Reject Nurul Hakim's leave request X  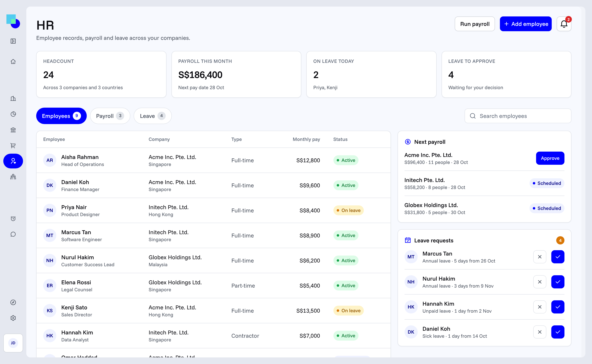tap(540, 282)
